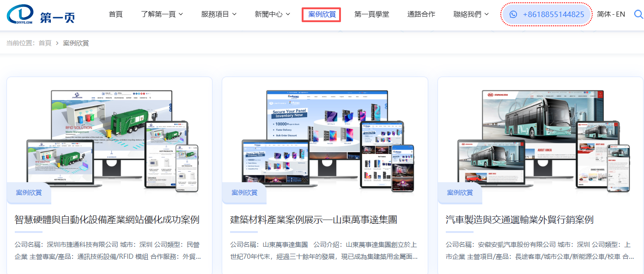Open the Ankai bus case thumbnail
The width and height of the screenshot is (644, 274).
541,138
